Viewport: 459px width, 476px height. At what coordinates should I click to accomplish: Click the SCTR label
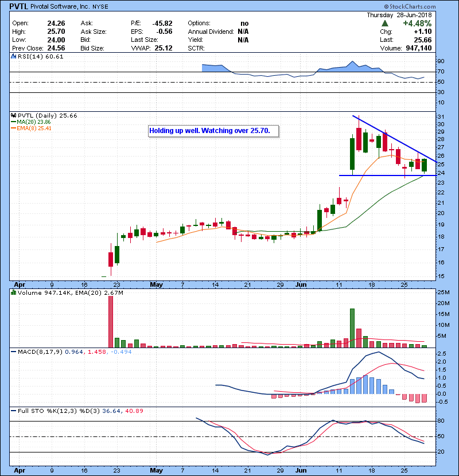pos(196,48)
